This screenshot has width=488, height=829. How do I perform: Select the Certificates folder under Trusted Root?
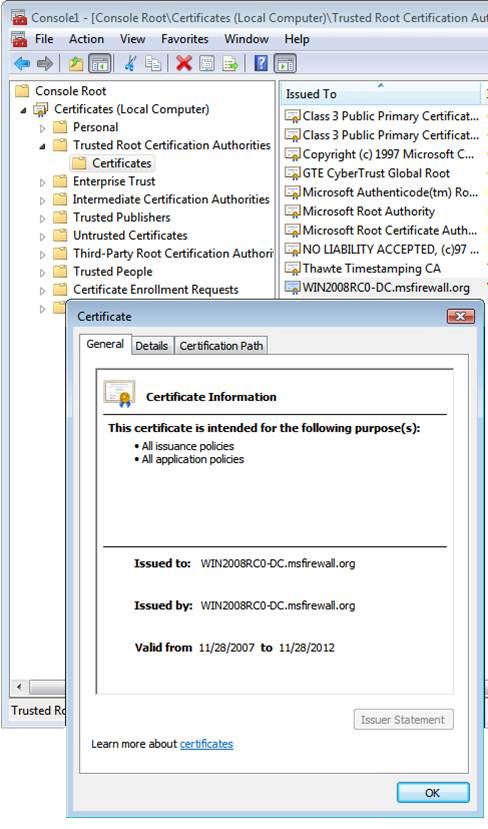122,163
